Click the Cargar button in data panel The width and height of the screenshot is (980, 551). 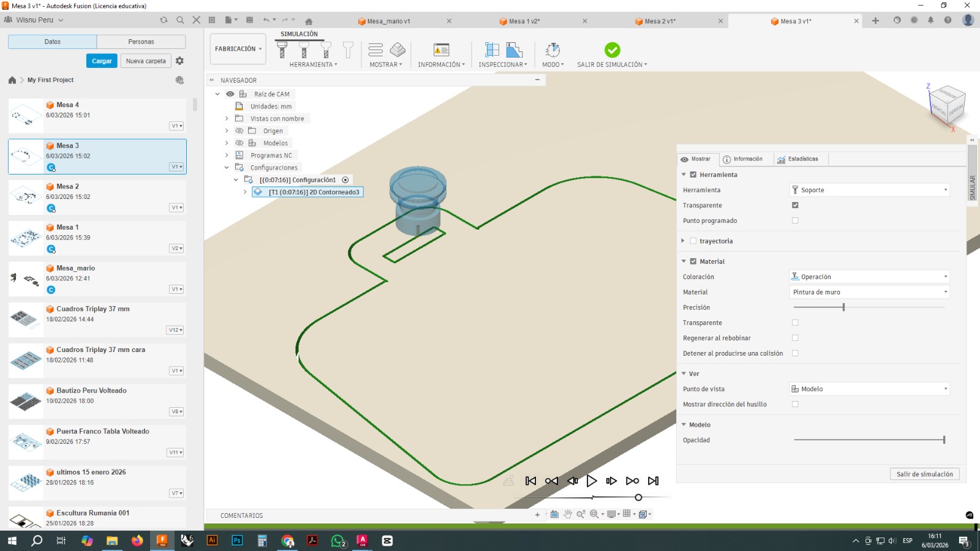[x=101, y=61]
